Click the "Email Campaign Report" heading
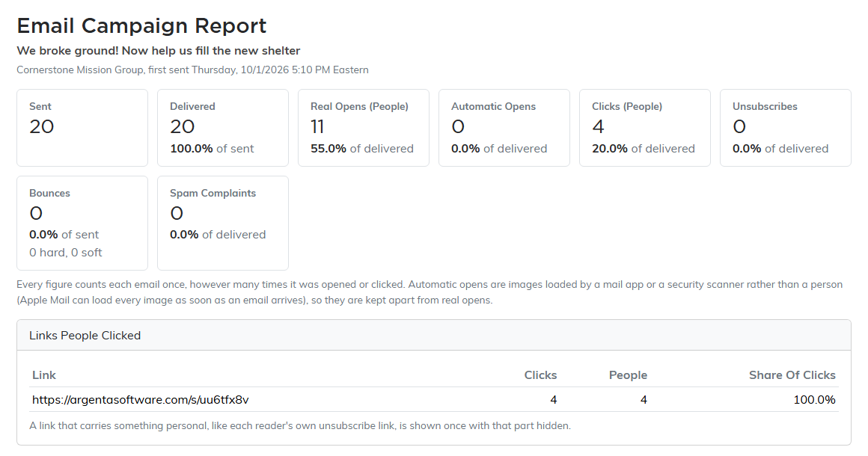868x456 pixels. (x=141, y=26)
